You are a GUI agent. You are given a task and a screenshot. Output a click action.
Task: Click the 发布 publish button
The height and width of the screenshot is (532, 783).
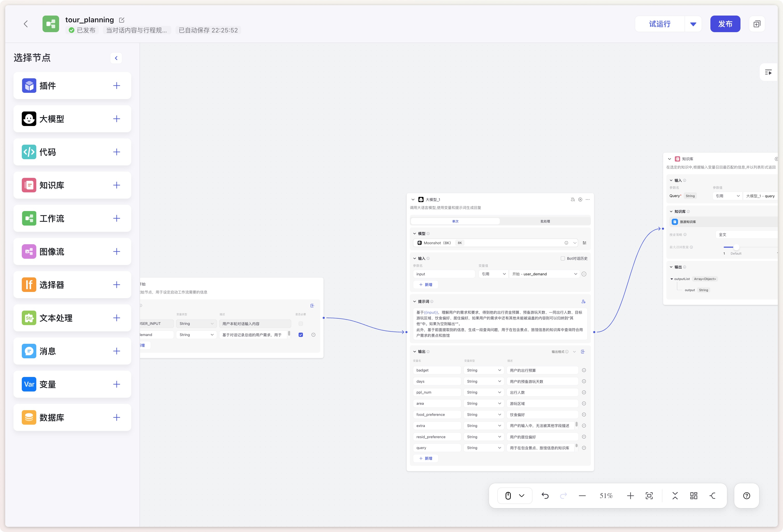725,24
